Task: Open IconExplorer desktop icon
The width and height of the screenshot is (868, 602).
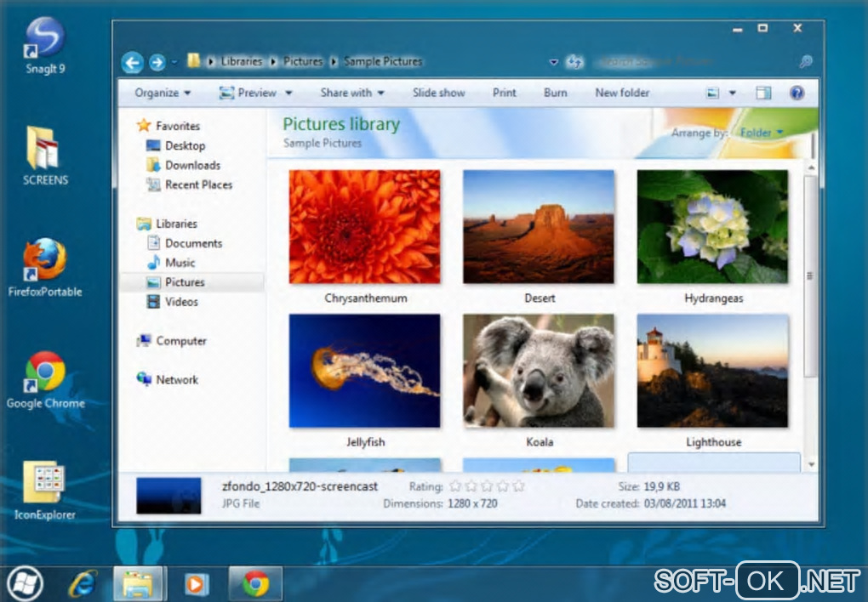Action: (x=45, y=491)
